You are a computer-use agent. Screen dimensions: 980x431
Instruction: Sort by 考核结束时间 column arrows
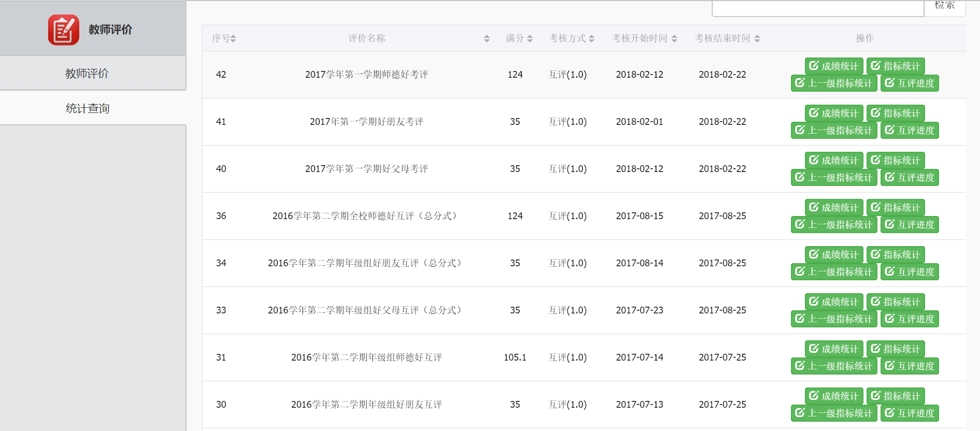757,39
